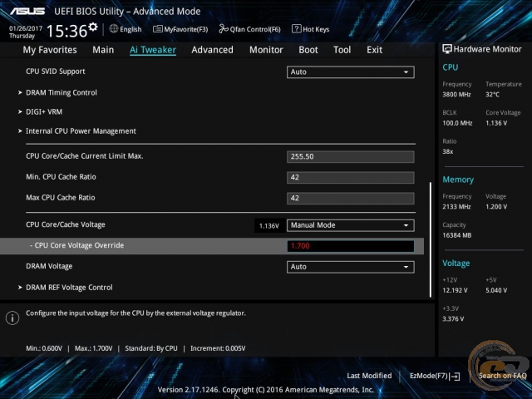This screenshot has width=532, height=399.
Task: Click the EzMode exit arrow icon
Action: point(455,376)
